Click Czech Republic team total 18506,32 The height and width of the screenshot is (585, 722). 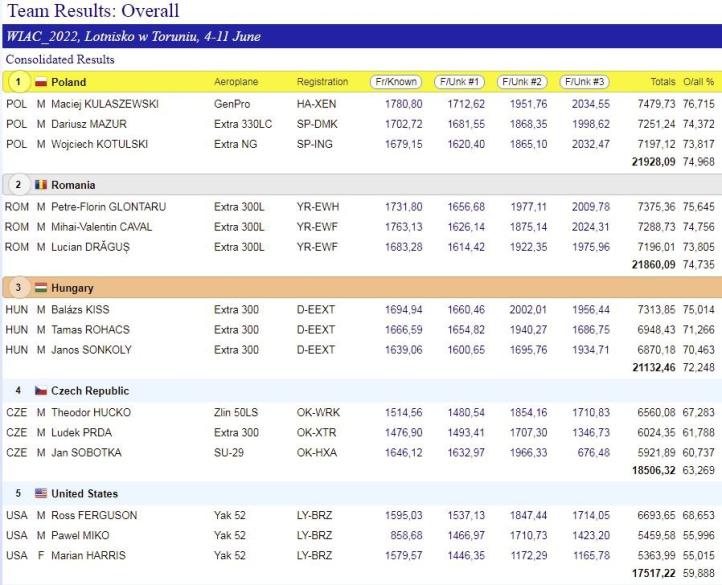pyautogui.click(x=653, y=470)
